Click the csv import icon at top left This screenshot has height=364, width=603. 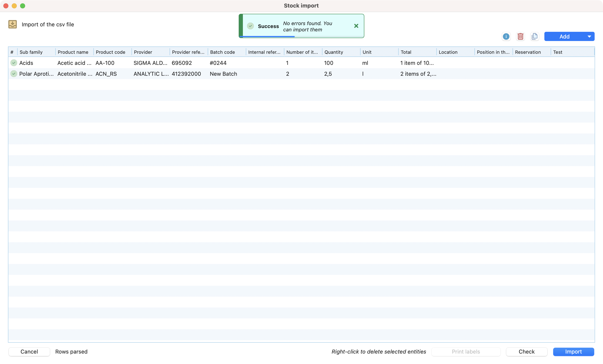pos(13,24)
